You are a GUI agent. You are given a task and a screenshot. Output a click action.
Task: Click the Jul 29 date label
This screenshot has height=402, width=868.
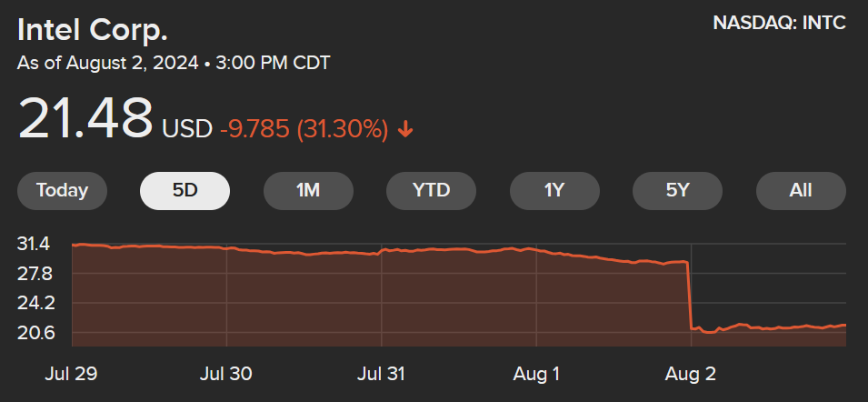(72, 374)
